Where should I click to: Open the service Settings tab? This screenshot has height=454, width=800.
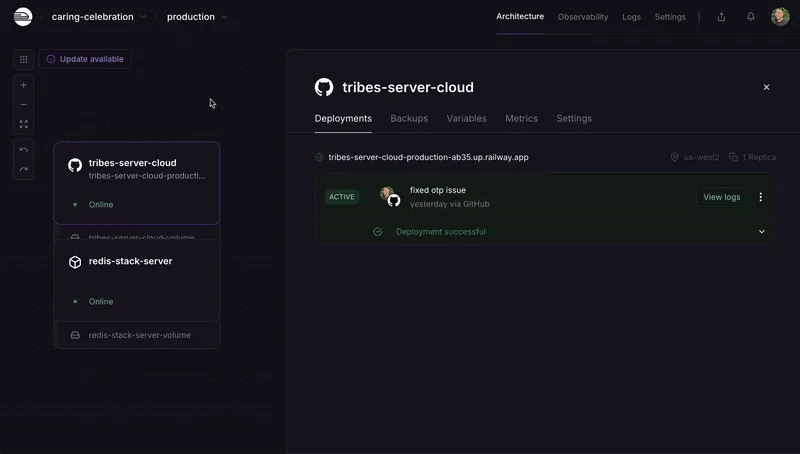click(574, 118)
